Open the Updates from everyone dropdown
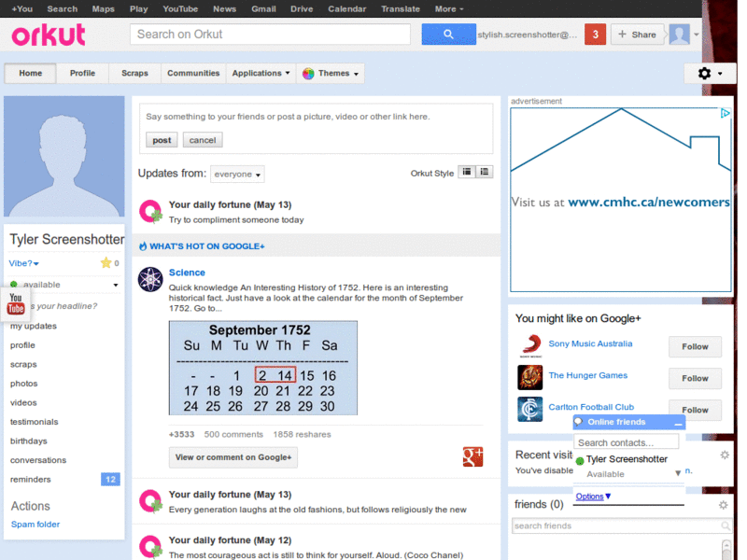Screen dimensions: 747x560 [x=237, y=175]
